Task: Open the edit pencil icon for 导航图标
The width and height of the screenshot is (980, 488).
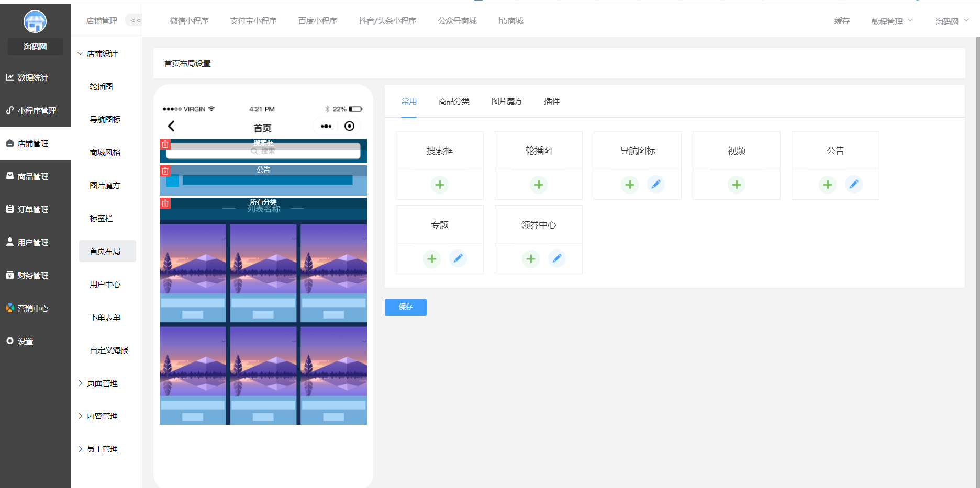Action: [656, 184]
